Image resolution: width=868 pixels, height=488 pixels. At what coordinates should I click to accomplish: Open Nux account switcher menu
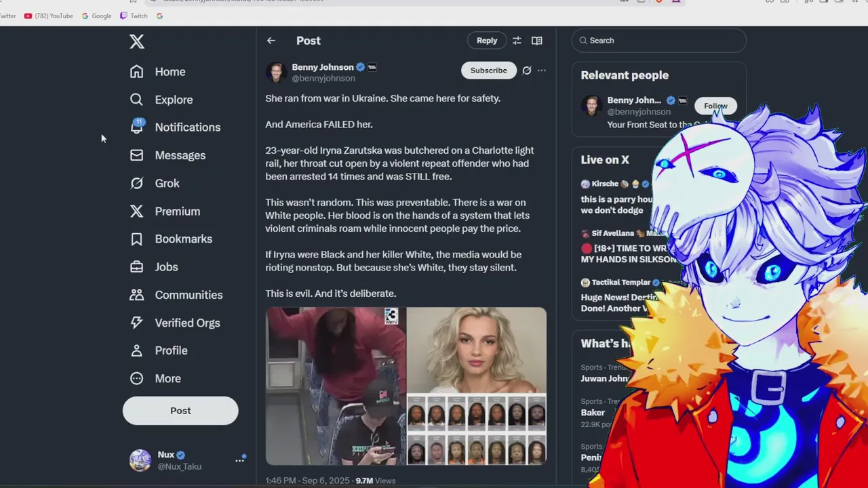point(239,460)
